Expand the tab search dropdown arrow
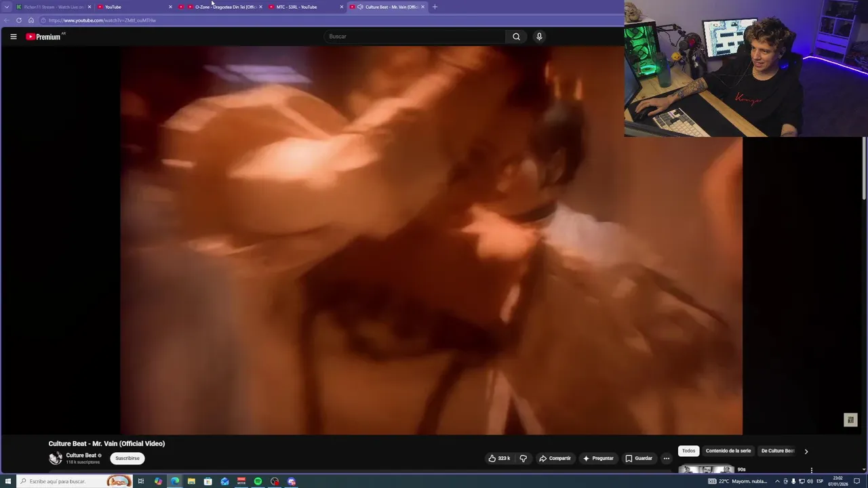 point(7,7)
